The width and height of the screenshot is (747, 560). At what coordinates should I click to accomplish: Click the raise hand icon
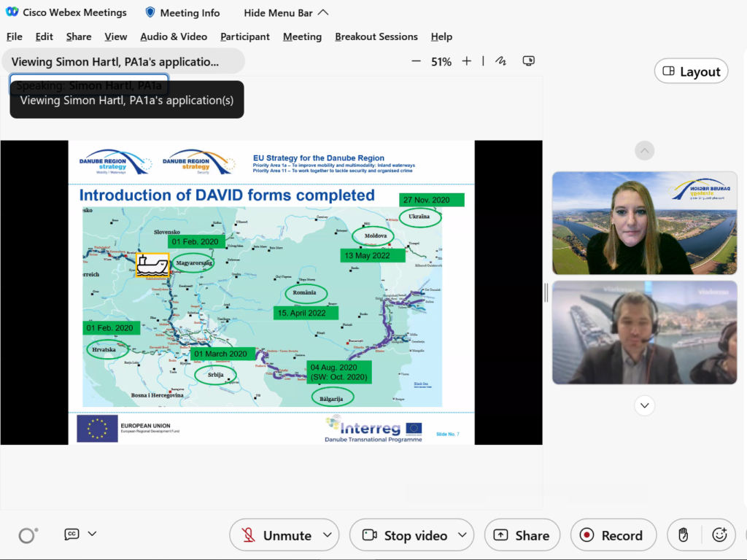click(683, 535)
